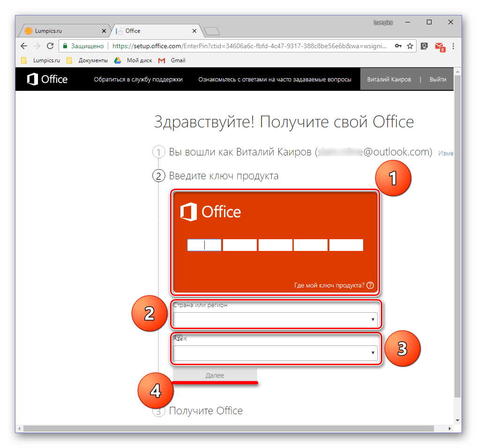Click the Далее button
Image resolution: width=477 pixels, height=448 pixels.
pyautogui.click(x=215, y=375)
